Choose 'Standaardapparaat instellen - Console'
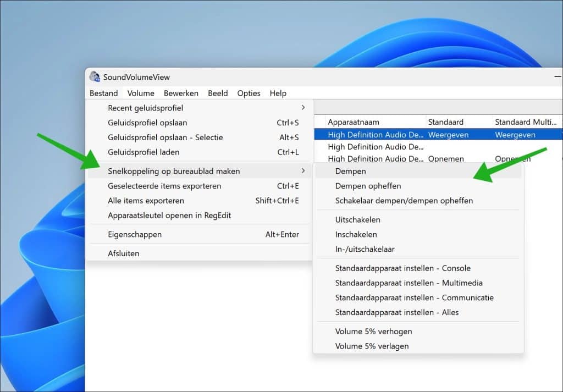Screen dimensions: 563x392 (418, 268)
